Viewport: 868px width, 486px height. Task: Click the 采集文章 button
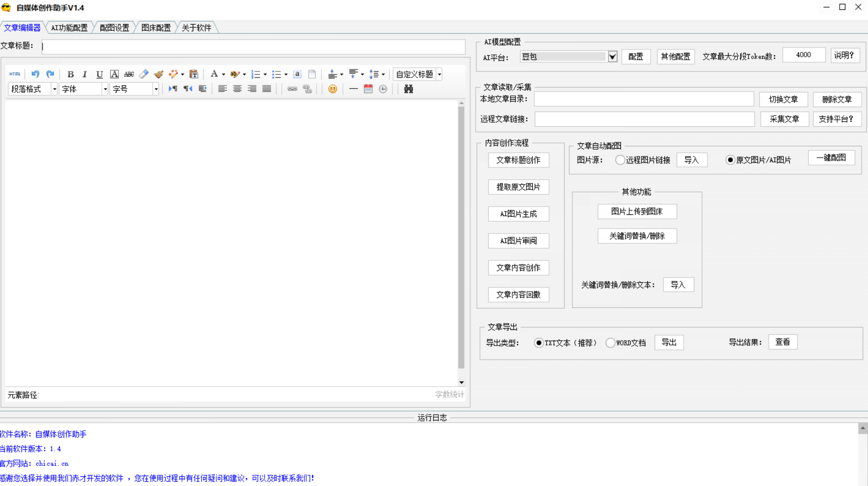click(784, 119)
